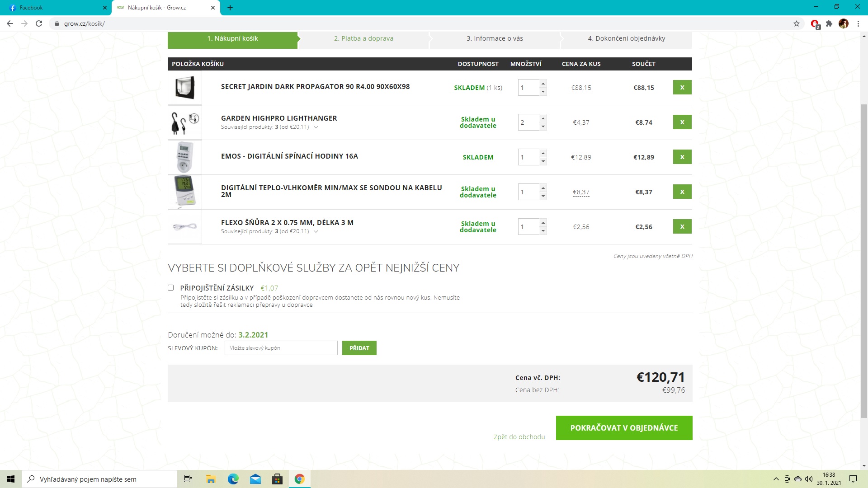Increase quantity of digital teplo-vlhkoměr

point(543,188)
